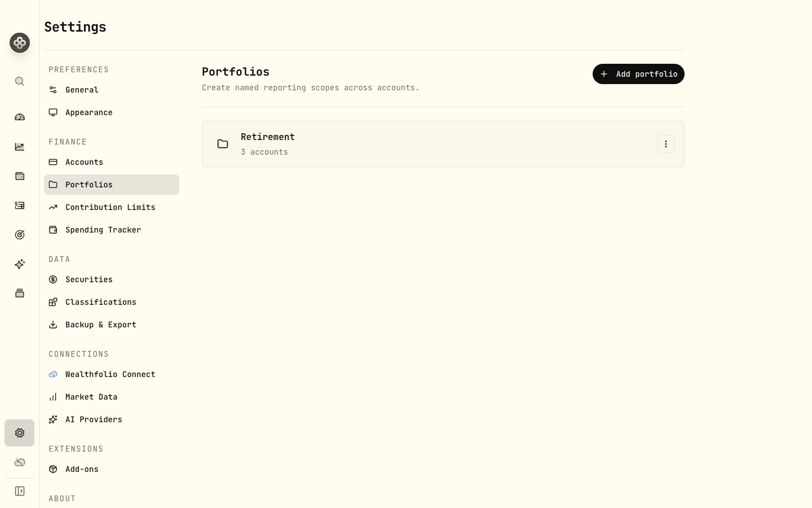Open Contribution Limits settings
The width and height of the screenshot is (812, 508).
(112, 207)
